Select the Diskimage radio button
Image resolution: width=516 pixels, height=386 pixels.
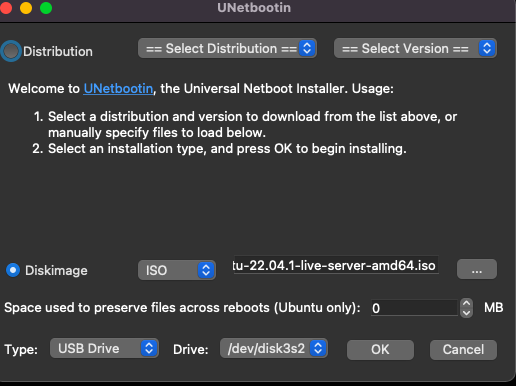[13, 270]
